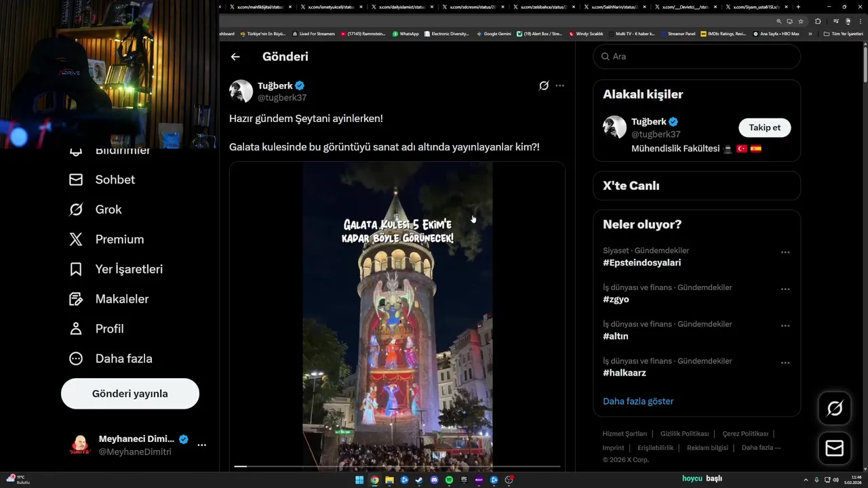Open Epic Games in the taskbar
This screenshot has height=488, width=868.
(464, 480)
